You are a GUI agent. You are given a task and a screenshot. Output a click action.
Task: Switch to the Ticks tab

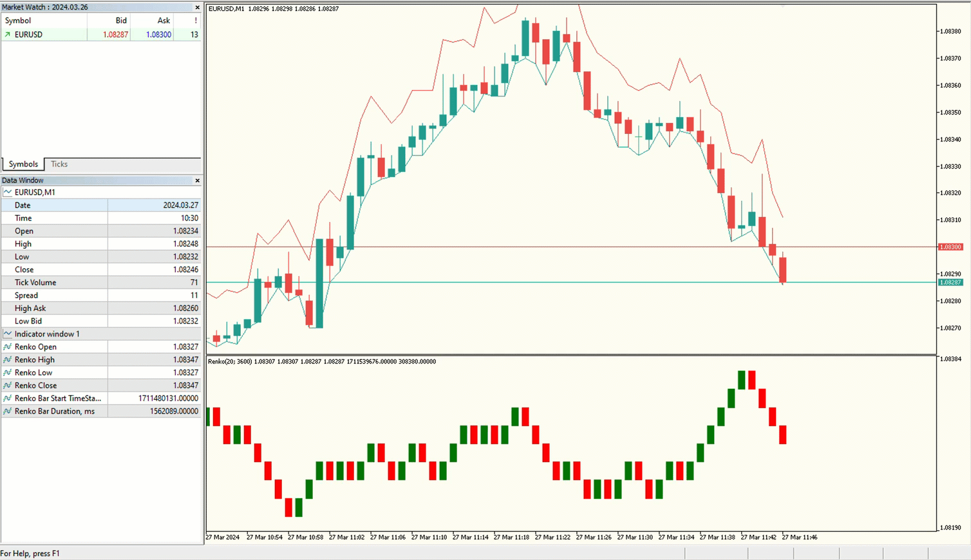pos(59,164)
